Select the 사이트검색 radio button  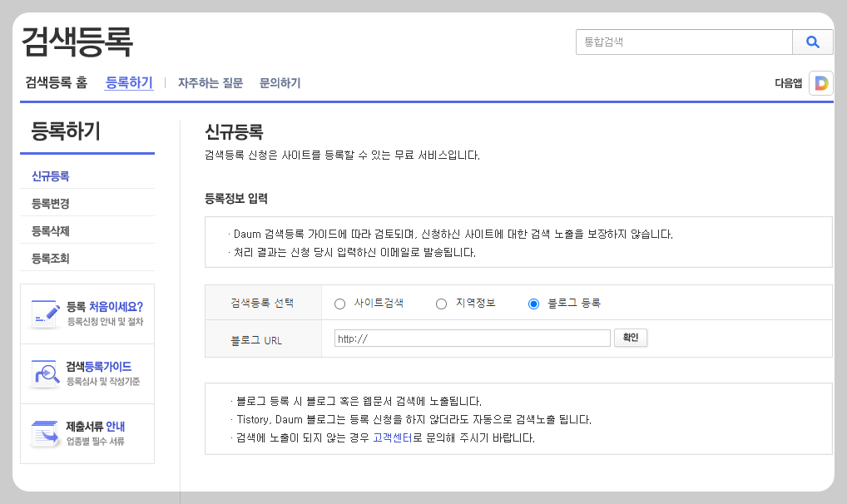(x=339, y=304)
